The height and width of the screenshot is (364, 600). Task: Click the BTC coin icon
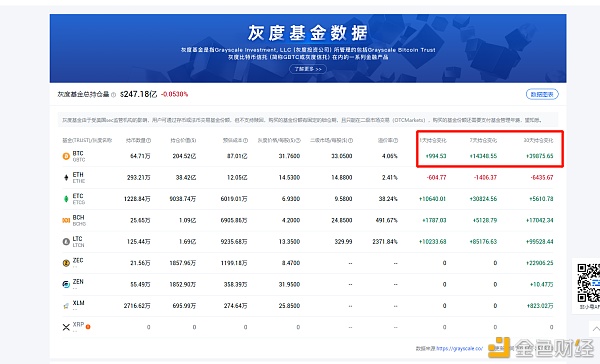click(x=66, y=156)
